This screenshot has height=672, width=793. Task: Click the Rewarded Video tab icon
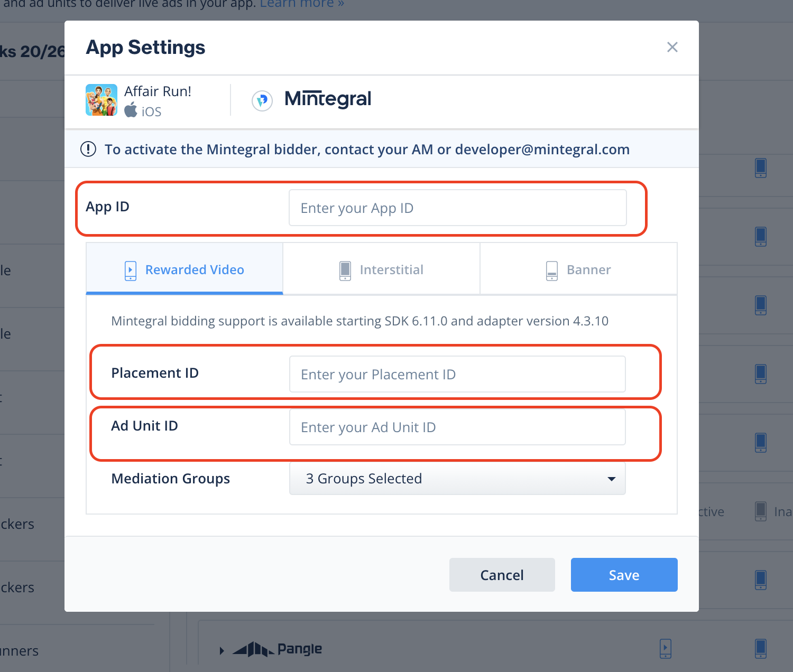[x=131, y=270]
